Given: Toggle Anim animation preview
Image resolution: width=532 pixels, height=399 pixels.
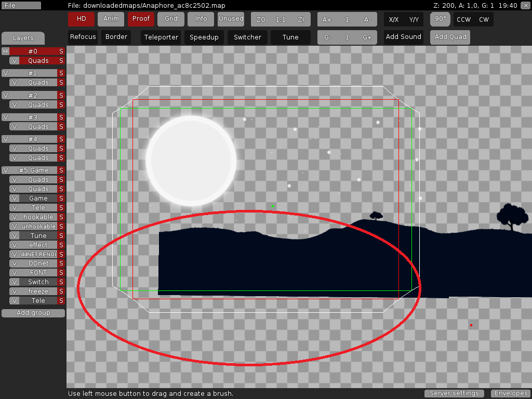Looking at the screenshot, I should pyautogui.click(x=111, y=19).
